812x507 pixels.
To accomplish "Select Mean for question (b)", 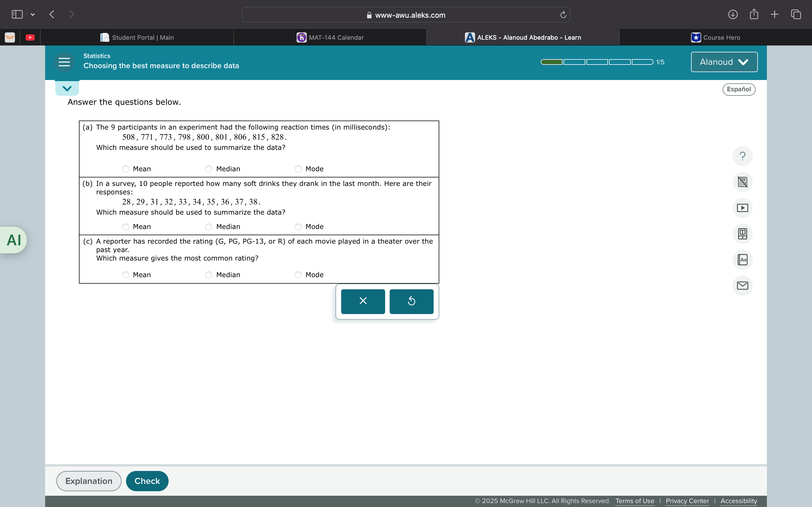I will coord(126,227).
